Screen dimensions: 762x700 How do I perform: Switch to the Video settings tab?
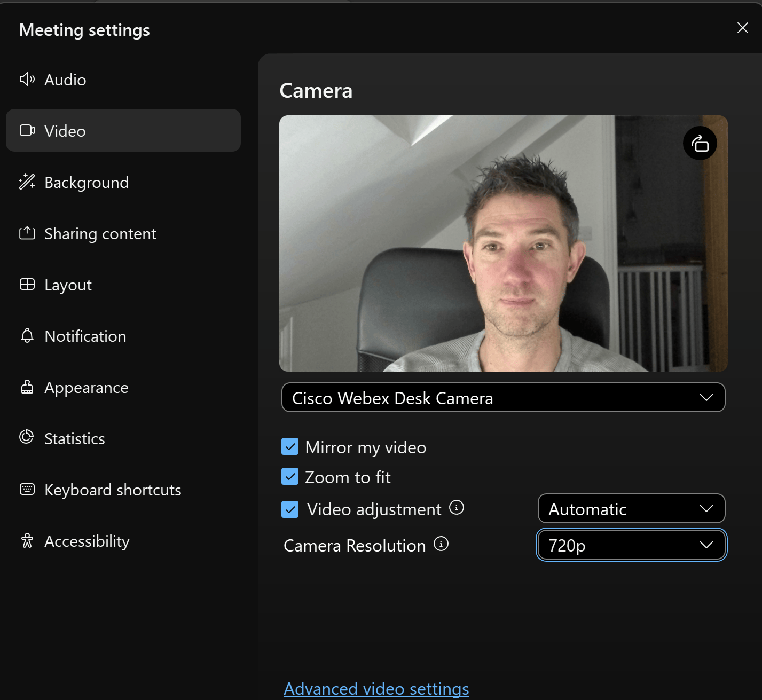123,130
